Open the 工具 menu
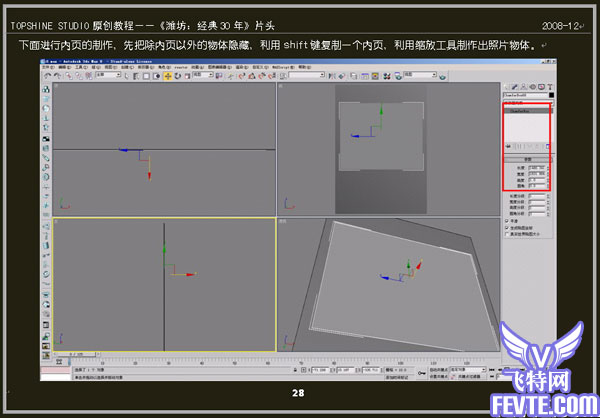The height and width of the screenshot is (418, 600). [x=80, y=67]
